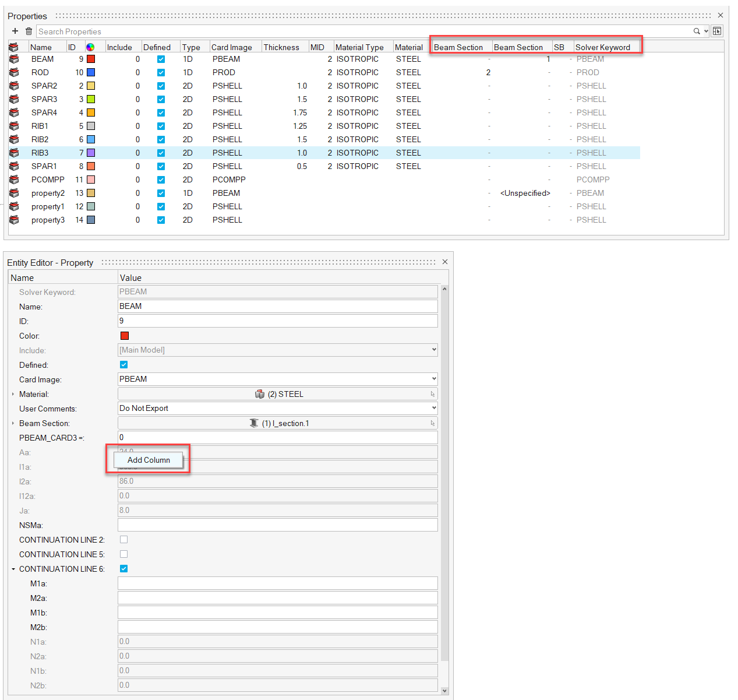Screen dimensions: 738x700
Task: Click the color wheel column header icon
Action: click(90, 47)
